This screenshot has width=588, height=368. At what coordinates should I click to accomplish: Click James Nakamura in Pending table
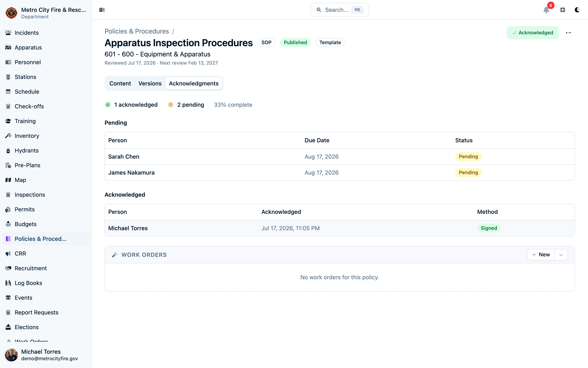(131, 173)
